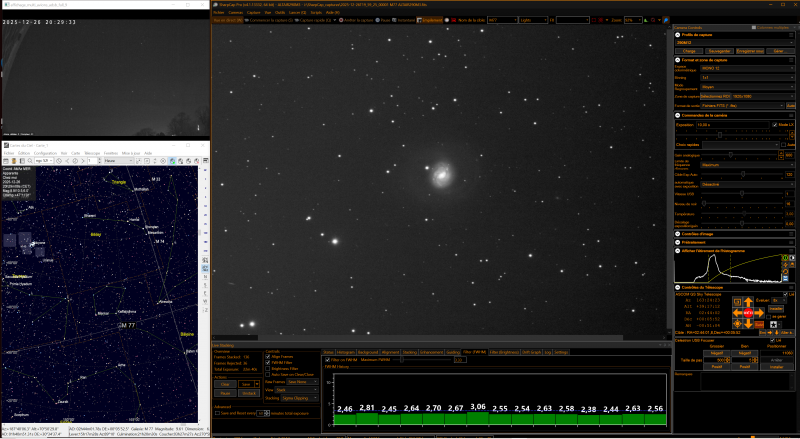Open the Lights frame type dropdown
The height and width of the screenshot is (439, 800).
[533, 20]
